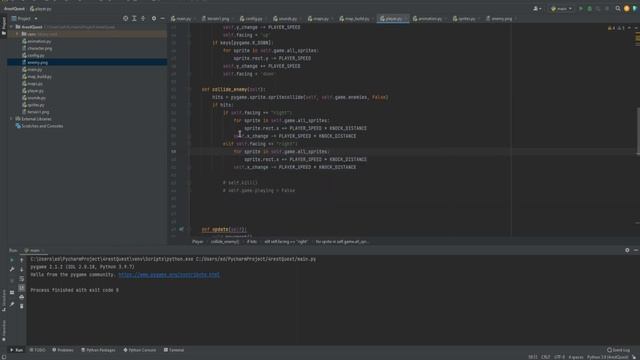Click the Locate/Select Opened File target icon in Project panel
Screen dimensions: 640x360
tap(125, 18)
